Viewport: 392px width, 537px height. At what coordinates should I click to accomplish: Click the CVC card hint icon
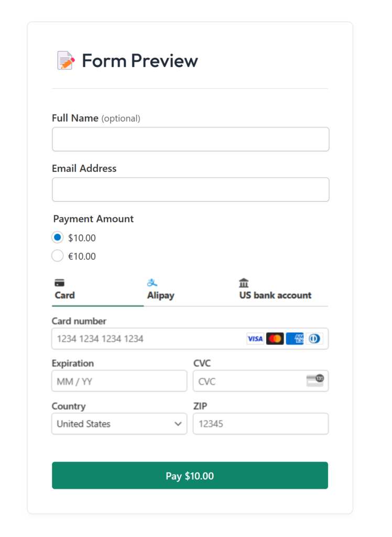pos(315,381)
